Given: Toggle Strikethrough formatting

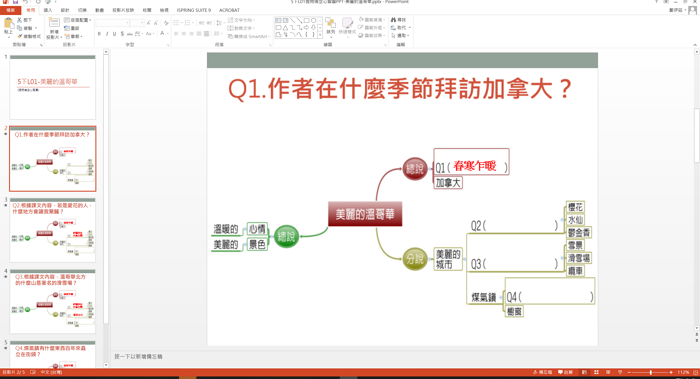Looking at the screenshot, I should pyautogui.click(x=129, y=34).
